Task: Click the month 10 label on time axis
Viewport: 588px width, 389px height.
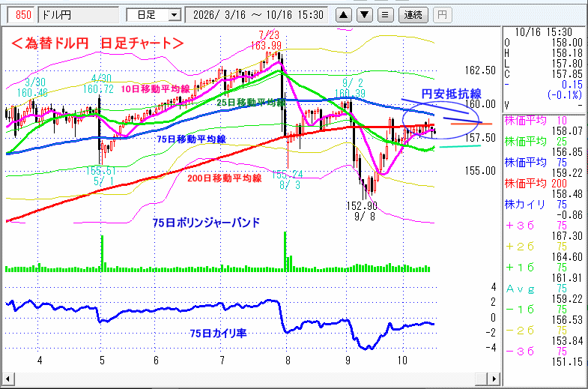Action: pos(402,361)
